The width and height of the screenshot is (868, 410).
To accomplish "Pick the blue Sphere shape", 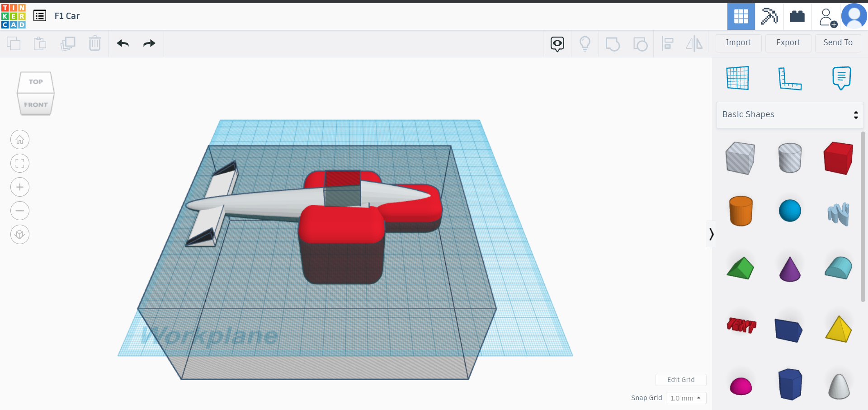I will pos(790,211).
